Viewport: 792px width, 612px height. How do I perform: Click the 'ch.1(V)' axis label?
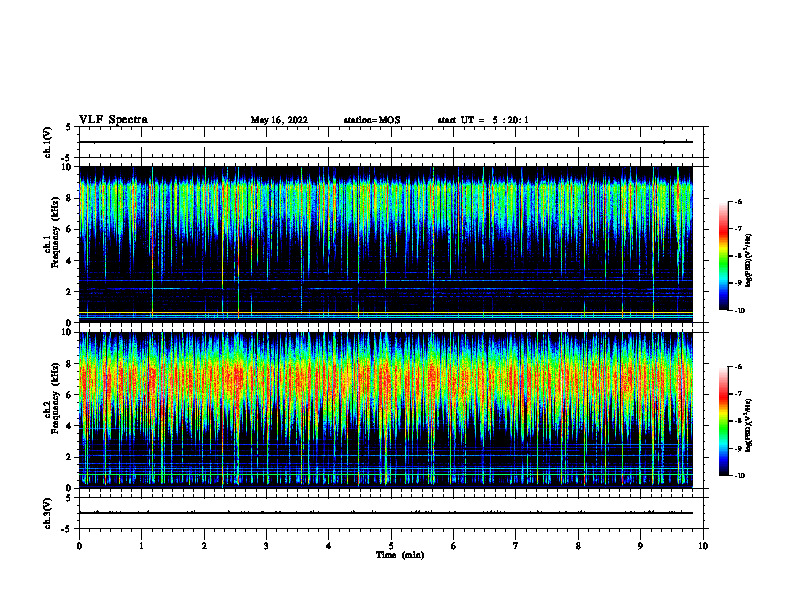pos(48,142)
